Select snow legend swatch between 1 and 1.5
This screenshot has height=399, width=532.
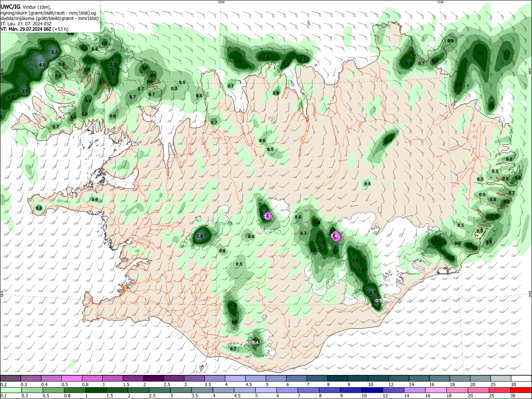click(x=113, y=378)
